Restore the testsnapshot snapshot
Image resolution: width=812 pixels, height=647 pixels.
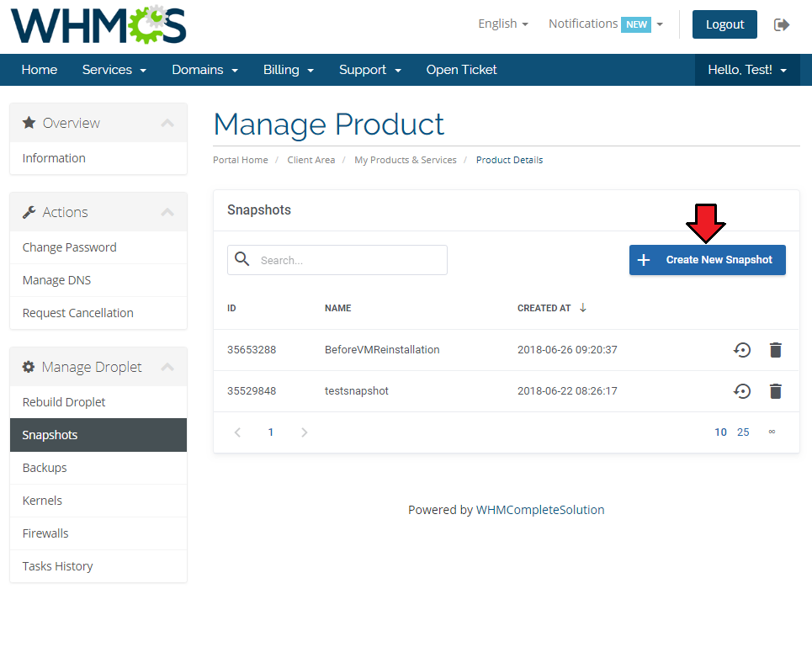[x=742, y=391]
